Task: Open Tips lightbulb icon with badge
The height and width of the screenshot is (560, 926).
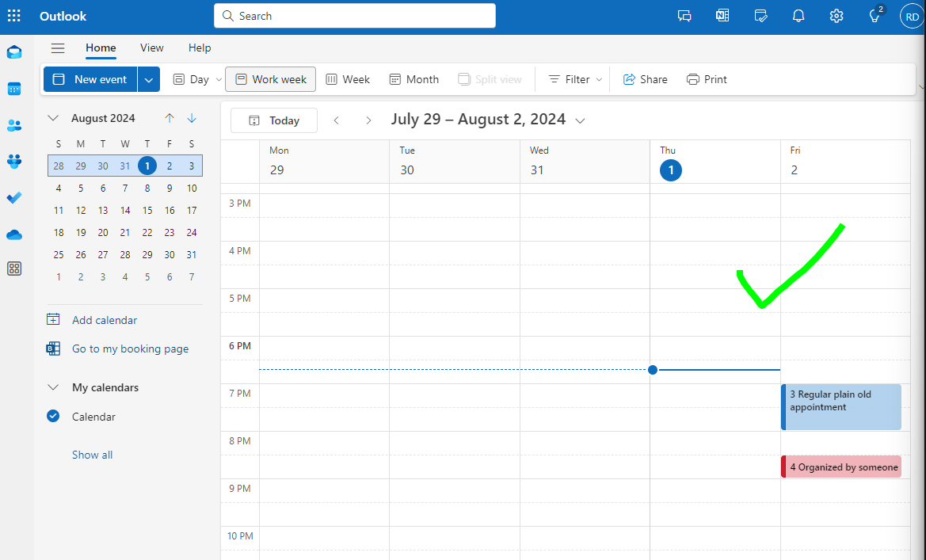Action: (875, 15)
